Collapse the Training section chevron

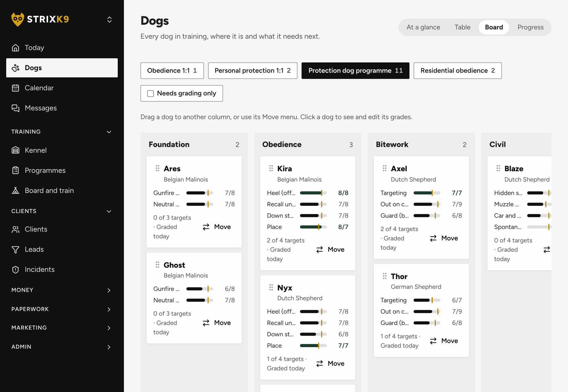click(x=109, y=132)
